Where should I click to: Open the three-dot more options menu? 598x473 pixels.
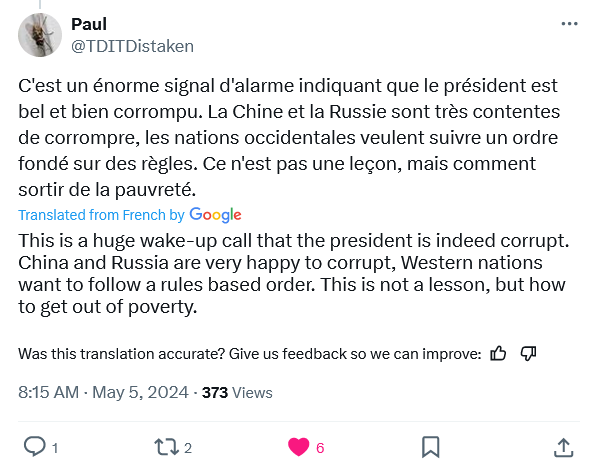(x=569, y=24)
